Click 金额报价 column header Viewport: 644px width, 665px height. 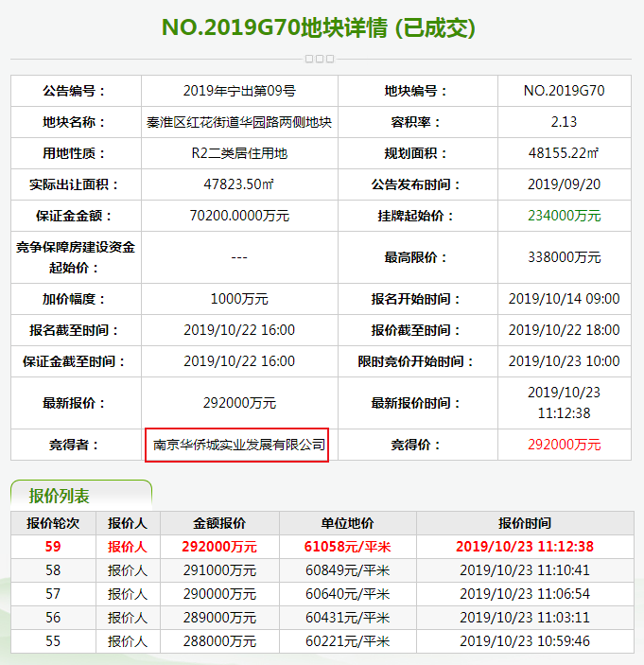point(219,523)
